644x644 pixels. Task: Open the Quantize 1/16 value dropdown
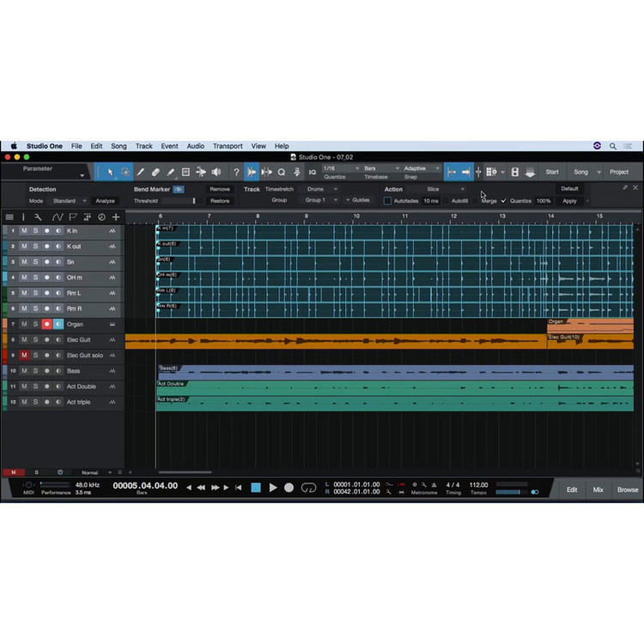[337, 168]
